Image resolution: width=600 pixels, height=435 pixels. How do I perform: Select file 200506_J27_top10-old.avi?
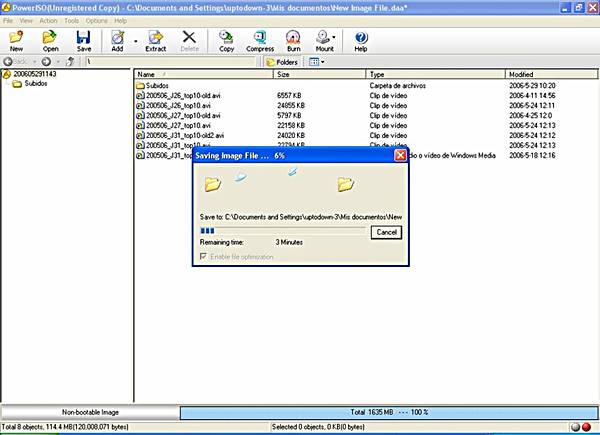click(x=183, y=116)
